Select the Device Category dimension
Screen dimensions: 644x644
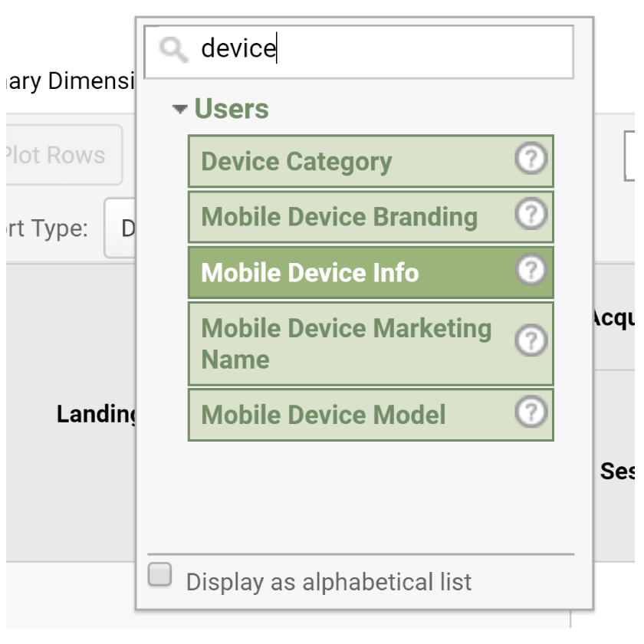point(371,161)
